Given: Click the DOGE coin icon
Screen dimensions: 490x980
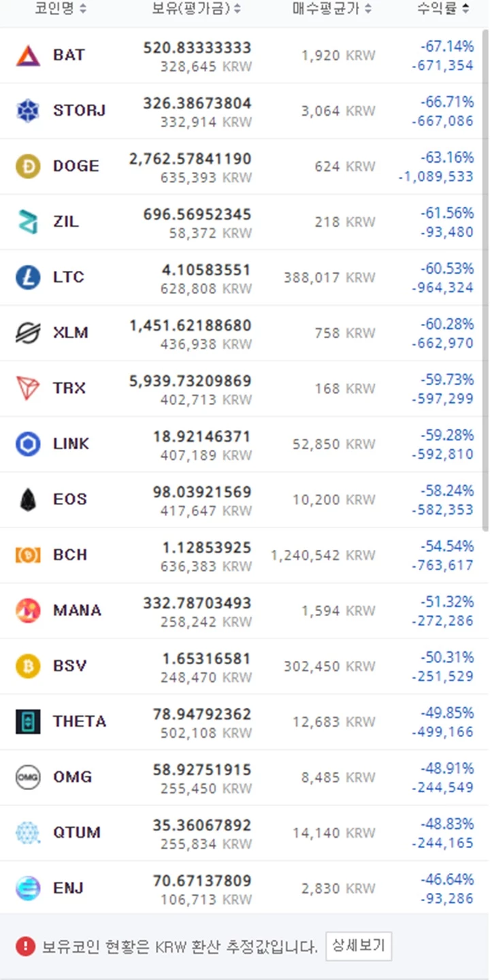Looking at the screenshot, I should coord(28,166).
